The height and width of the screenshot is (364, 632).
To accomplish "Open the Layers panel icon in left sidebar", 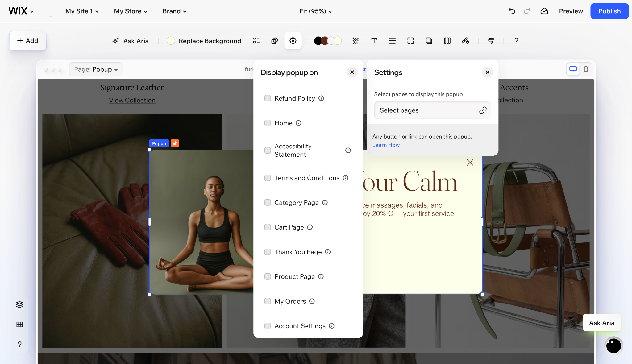I will tap(19, 304).
